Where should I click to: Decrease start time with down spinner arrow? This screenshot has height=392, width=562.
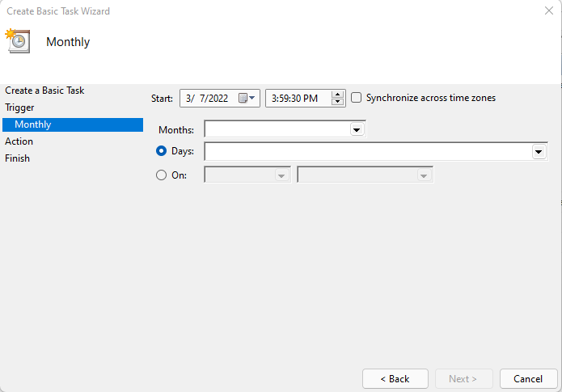(x=337, y=102)
